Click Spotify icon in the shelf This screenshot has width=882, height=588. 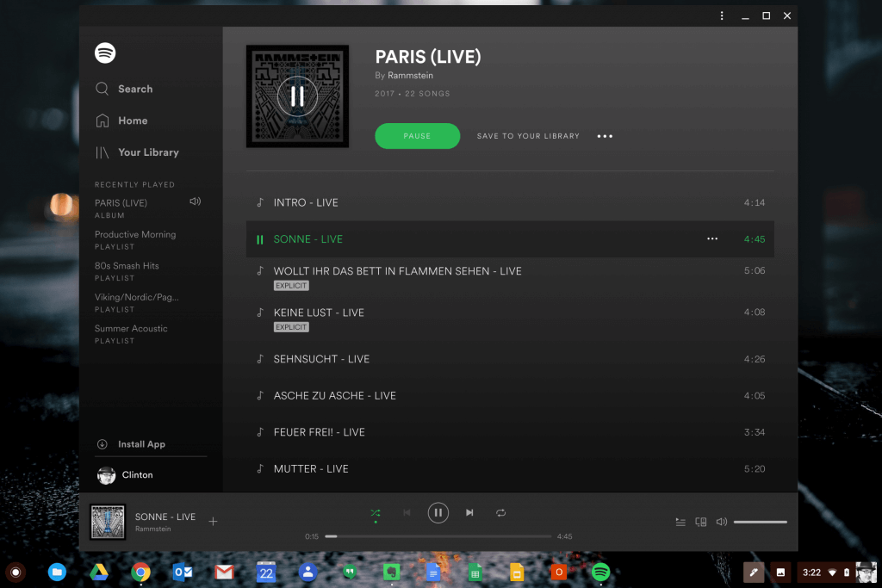(600, 573)
